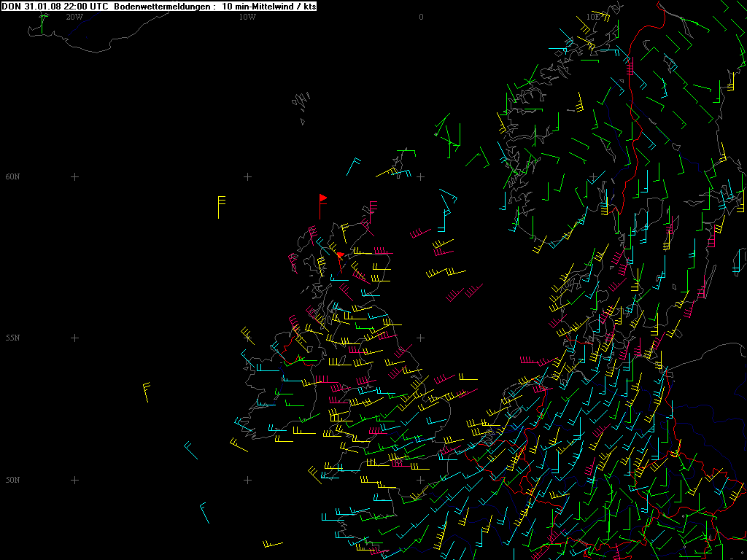Click the 0 longitude label at the top
This screenshot has width=747, height=560.
[x=421, y=16]
